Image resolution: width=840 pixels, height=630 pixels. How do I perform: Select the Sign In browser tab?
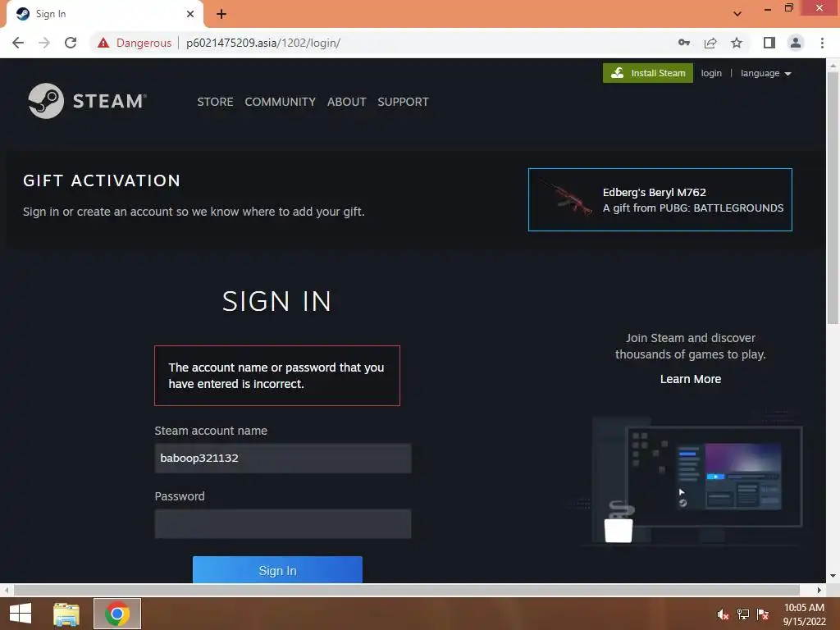click(x=104, y=14)
